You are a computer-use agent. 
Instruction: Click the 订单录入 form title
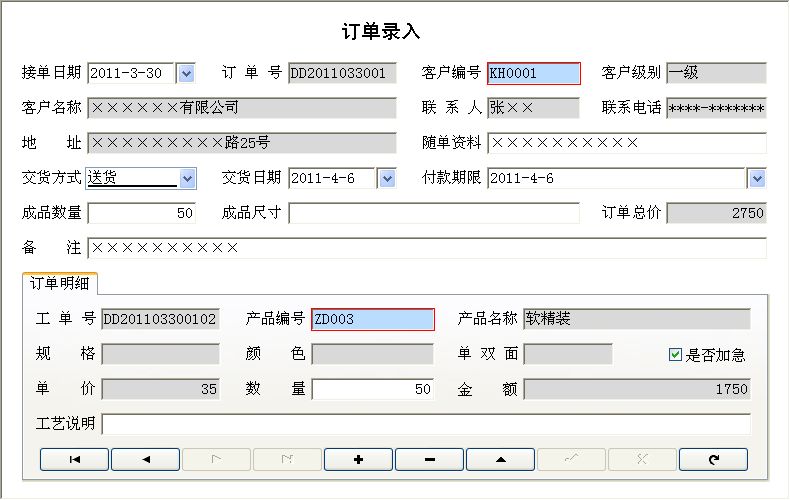(x=381, y=31)
